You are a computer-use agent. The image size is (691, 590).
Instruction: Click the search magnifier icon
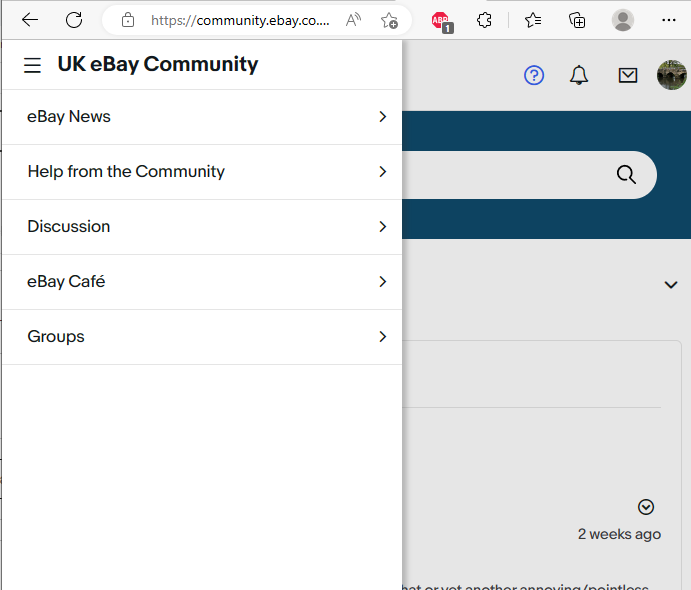tap(626, 174)
